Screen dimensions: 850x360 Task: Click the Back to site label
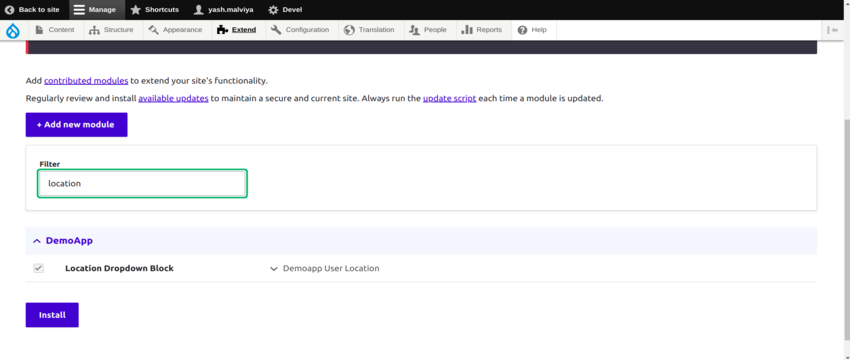tap(39, 10)
